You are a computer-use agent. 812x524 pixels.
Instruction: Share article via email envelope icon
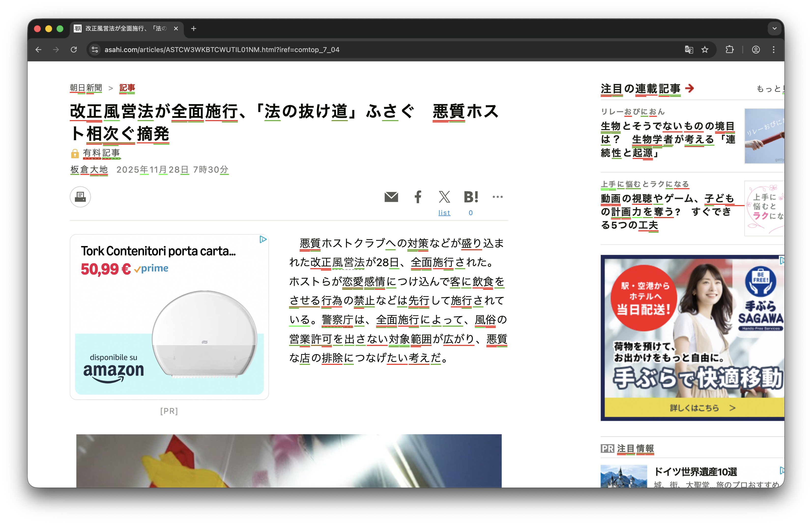[391, 197]
